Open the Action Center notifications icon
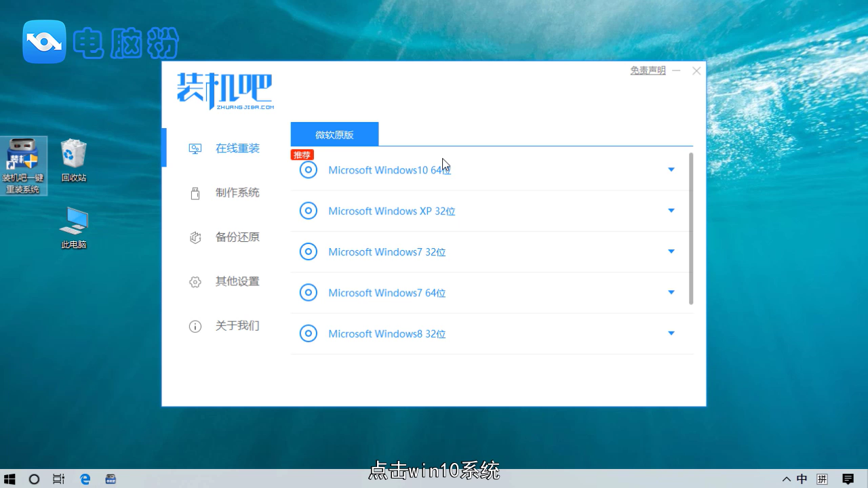868x488 pixels. 848,479
